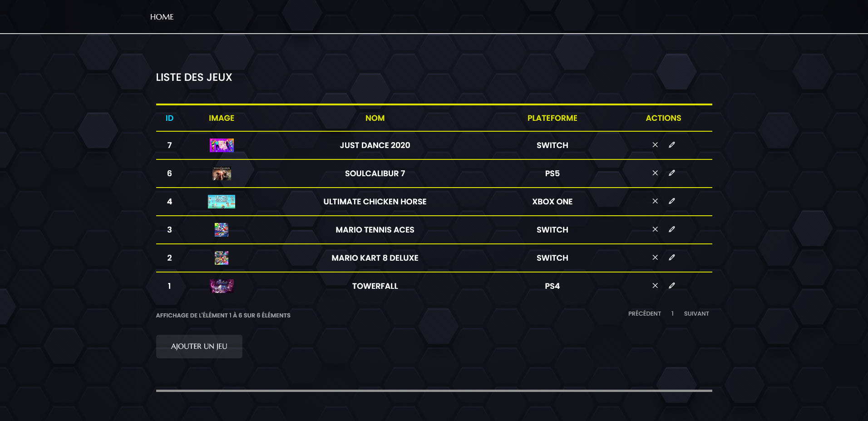The height and width of the screenshot is (421, 868).
Task: Edit the Just Dance 2020 entry
Action: 671,145
